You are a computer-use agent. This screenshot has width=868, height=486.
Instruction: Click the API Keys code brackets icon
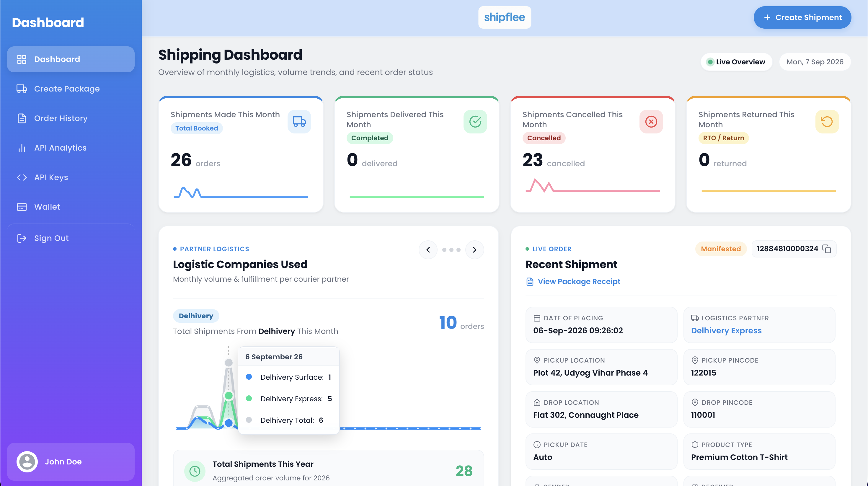pos(22,177)
